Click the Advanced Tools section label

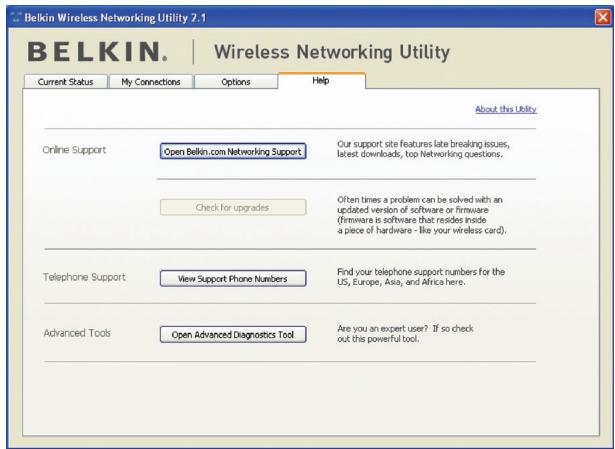(x=77, y=333)
